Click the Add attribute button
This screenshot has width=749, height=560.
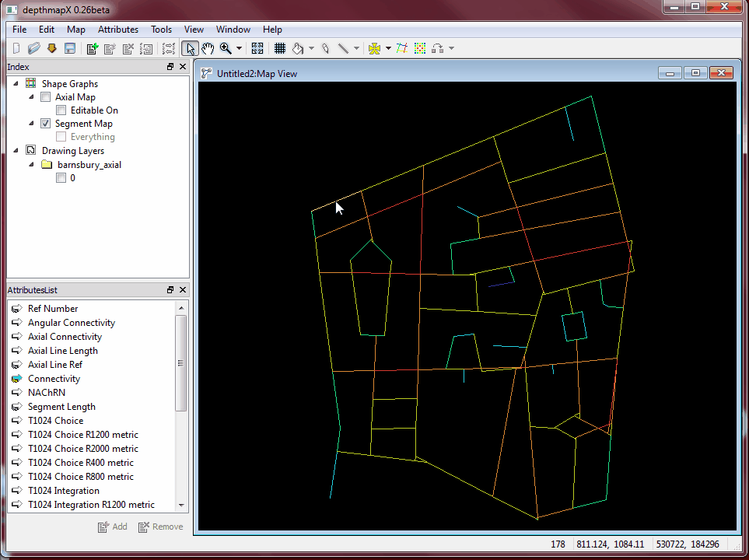[113, 527]
